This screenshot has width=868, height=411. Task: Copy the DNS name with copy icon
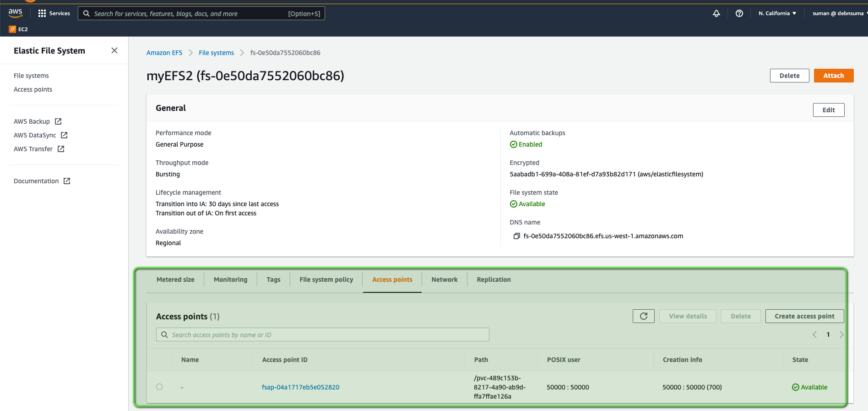[x=516, y=236]
